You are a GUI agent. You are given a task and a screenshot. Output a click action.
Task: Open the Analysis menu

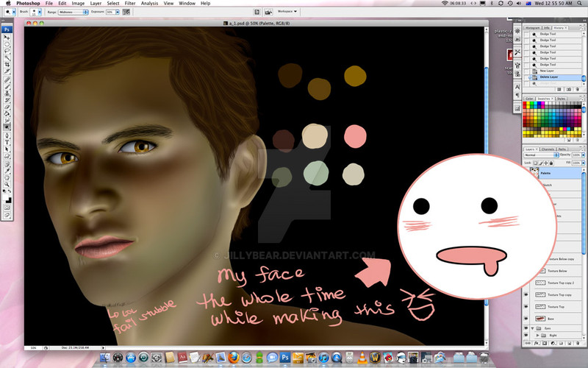[149, 3]
